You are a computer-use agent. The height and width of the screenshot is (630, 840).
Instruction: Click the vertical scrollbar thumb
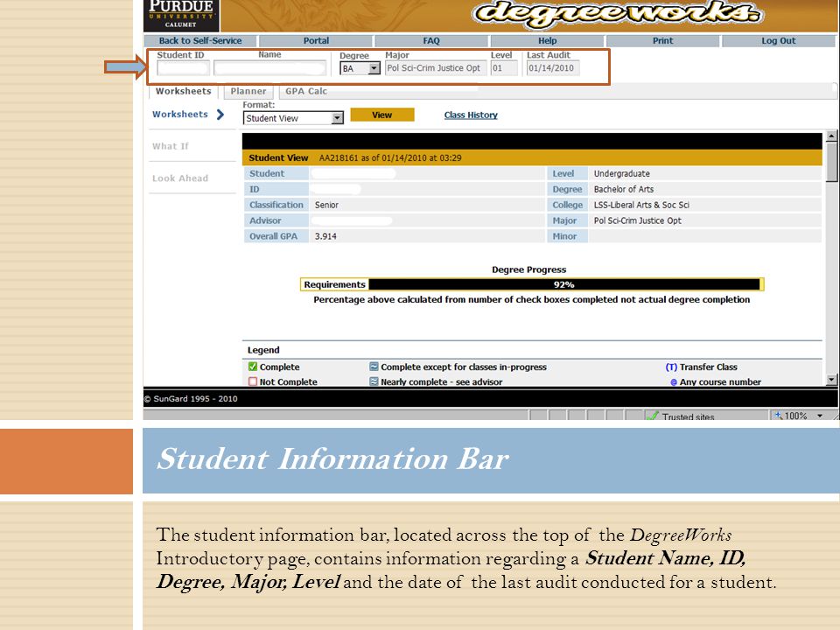(x=831, y=163)
